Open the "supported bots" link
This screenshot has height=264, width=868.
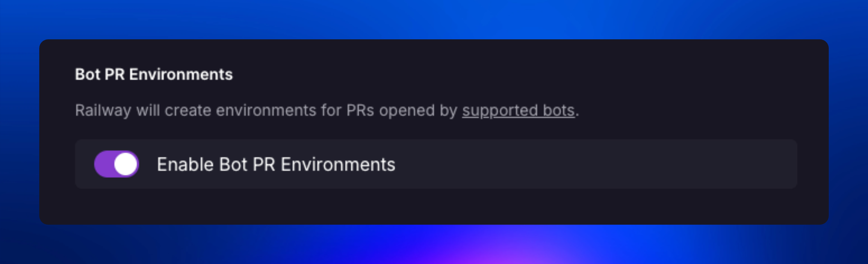(x=518, y=111)
